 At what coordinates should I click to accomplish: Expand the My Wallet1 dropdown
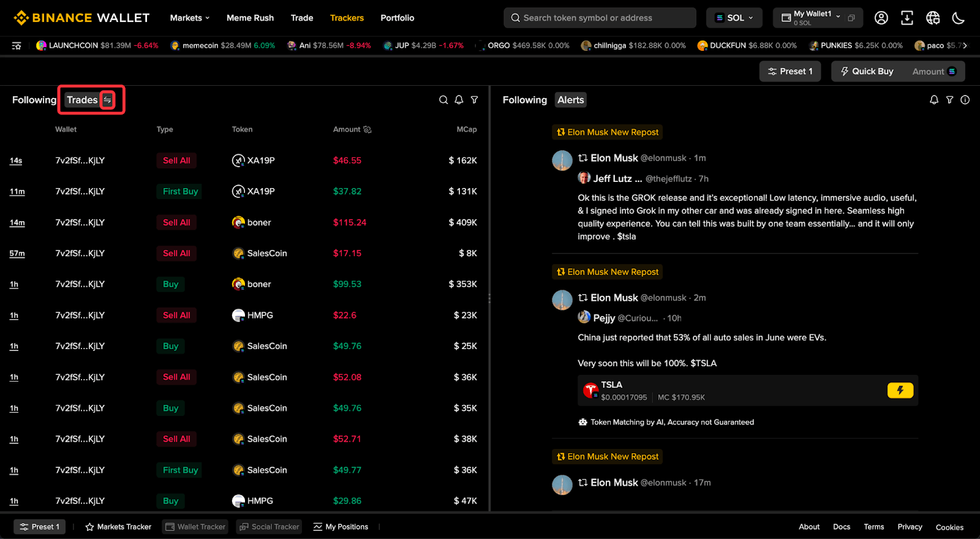(818, 18)
